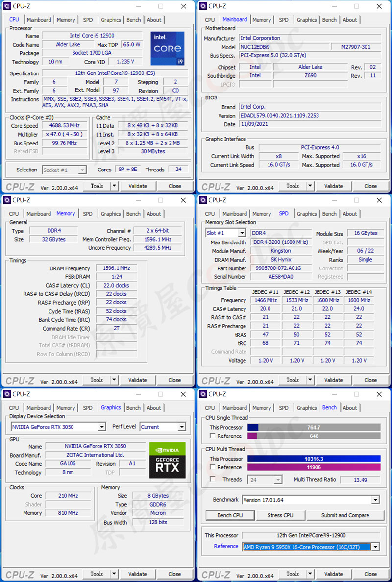Expand the Tools arrow in the CPU tab window
Image resolution: width=392 pixels, height=582 pixels.
(x=114, y=186)
